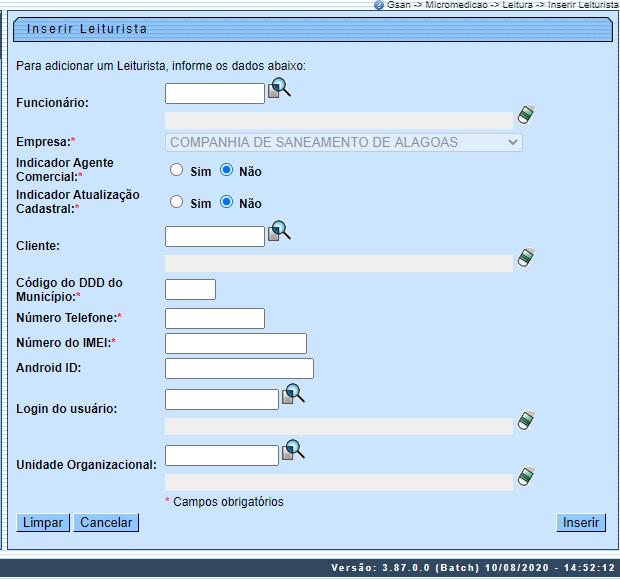620x579 pixels.
Task: Click the Unidade Organizacional grey description field
Action: [x=339, y=482]
